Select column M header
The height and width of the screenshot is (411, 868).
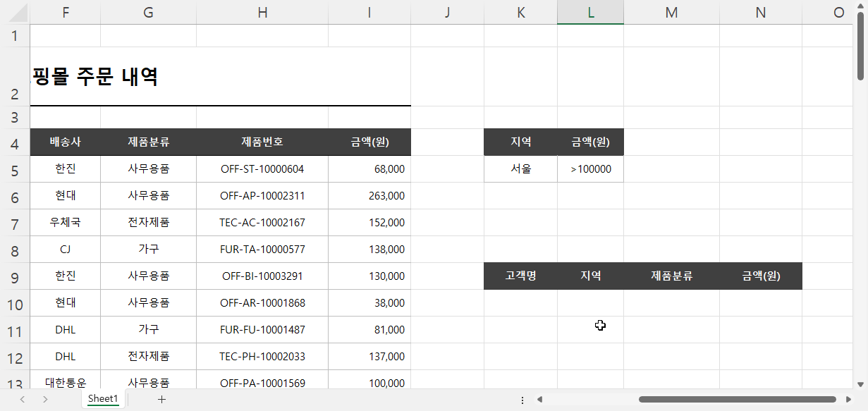point(671,12)
